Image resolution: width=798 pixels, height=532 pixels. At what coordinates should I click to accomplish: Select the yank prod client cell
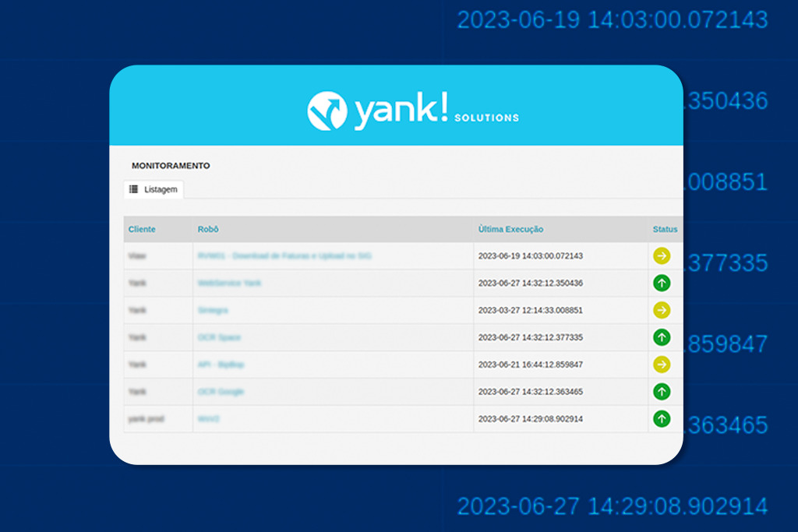tap(147, 419)
